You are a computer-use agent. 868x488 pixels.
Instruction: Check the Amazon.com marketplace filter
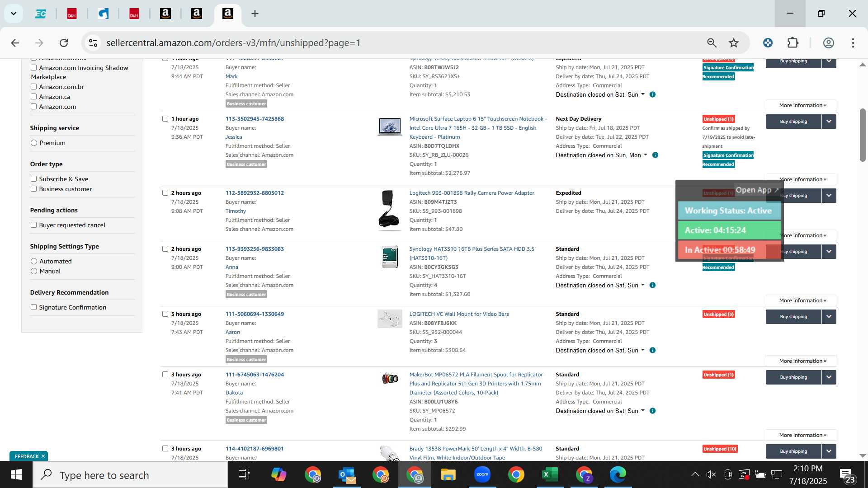[33, 107]
